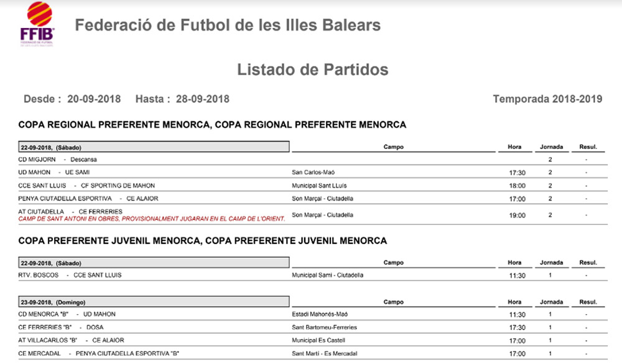622x364 pixels.
Task: Click the CD MENORCA "B" - UD MAHON match
Action: pyautogui.click(x=67, y=314)
